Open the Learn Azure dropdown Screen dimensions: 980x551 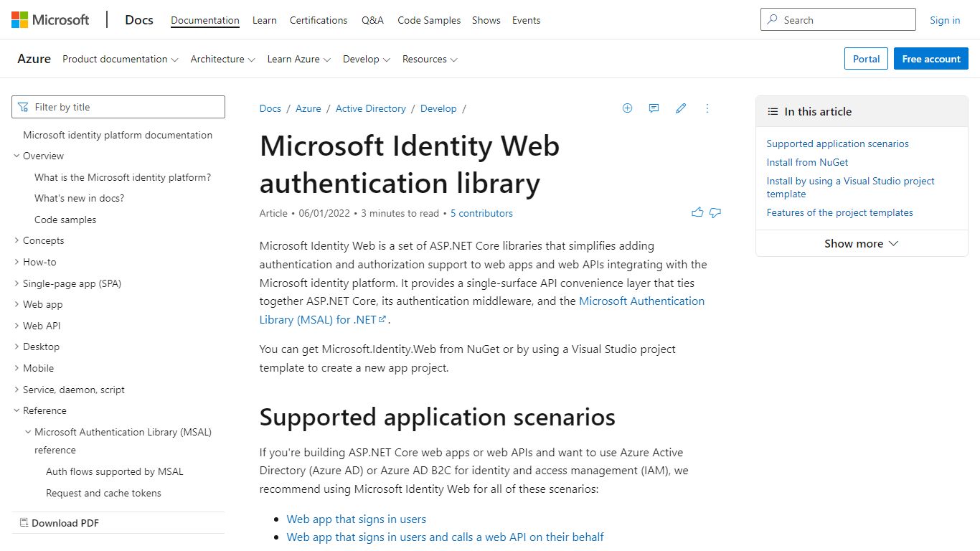point(299,59)
